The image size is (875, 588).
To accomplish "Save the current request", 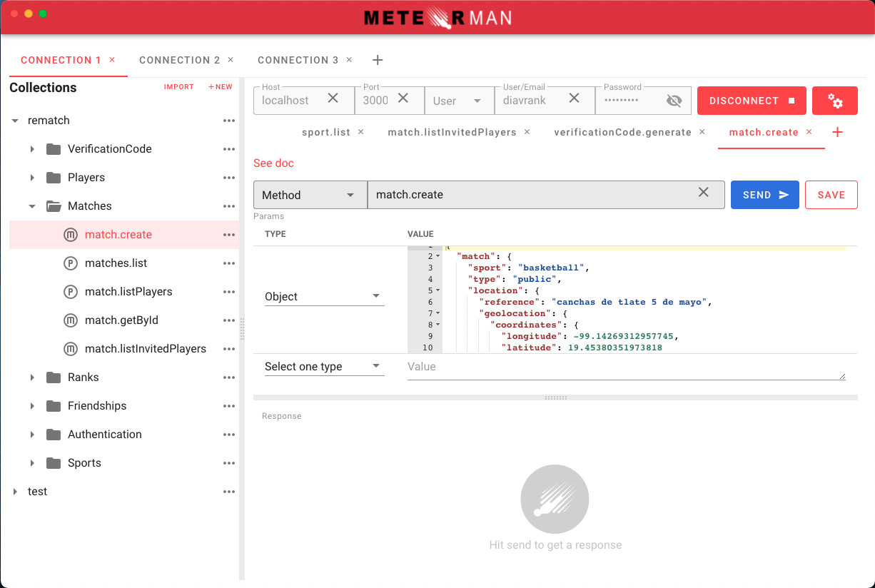I will click(x=831, y=195).
